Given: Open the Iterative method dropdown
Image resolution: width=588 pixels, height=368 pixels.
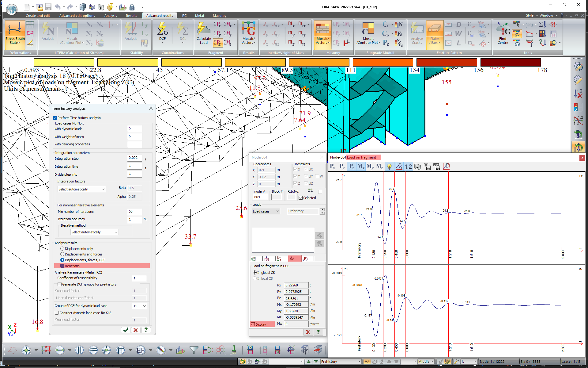Looking at the screenshot, I should 94,232.
